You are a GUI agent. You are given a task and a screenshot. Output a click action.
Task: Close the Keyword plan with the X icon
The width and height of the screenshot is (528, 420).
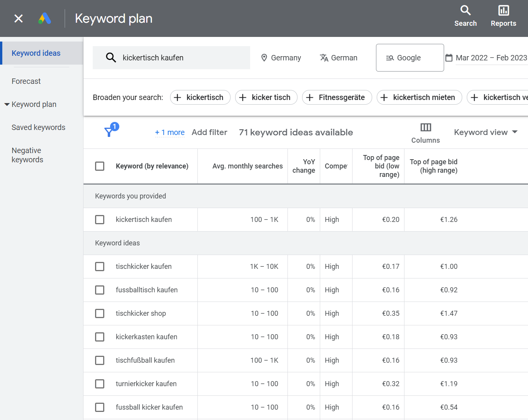(x=18, y=18)
